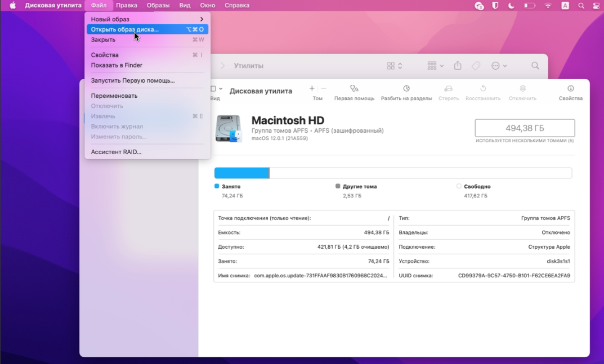Viewport: 604px width, 364px height.
Task: Choose Запустить Первую помощь menu item
Action: tap(147, 80)
